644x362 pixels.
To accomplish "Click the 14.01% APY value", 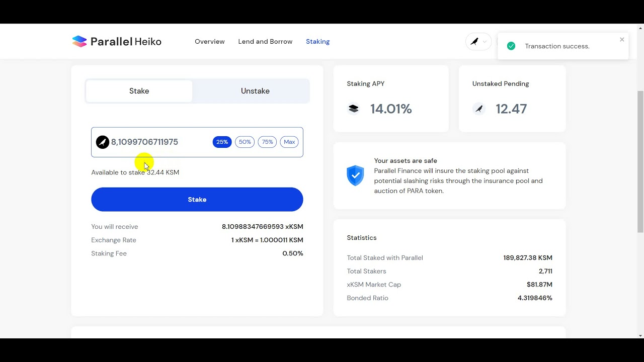I will (x=391, y=109).
